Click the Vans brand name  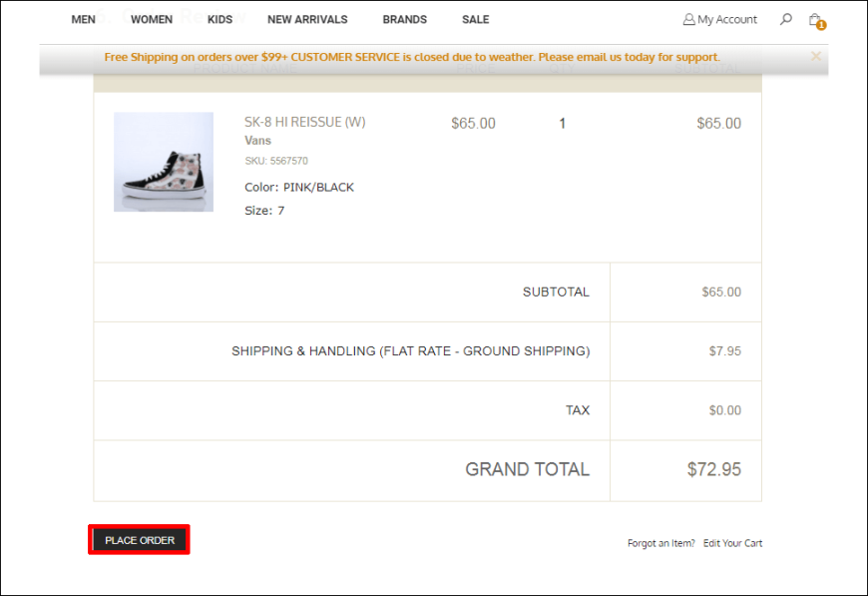point(257,141)
